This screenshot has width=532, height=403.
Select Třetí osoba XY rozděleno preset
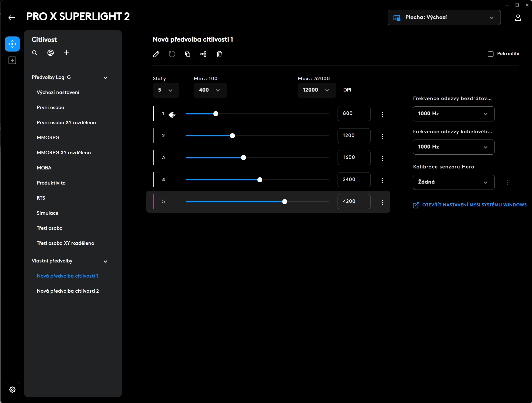point(65,243)
